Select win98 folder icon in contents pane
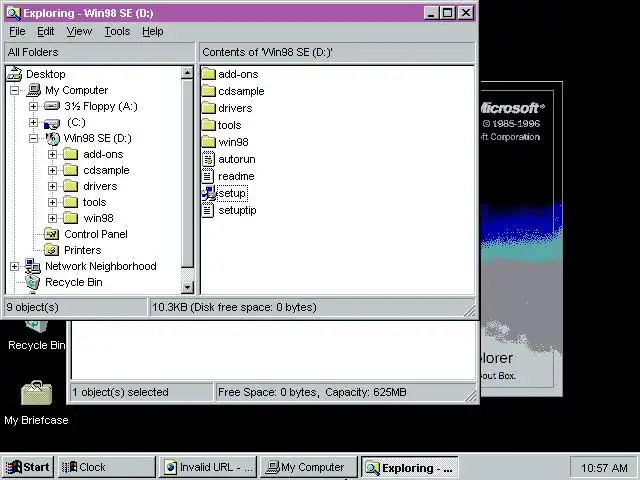The image size is (640, 480). [x=209, y=142]
